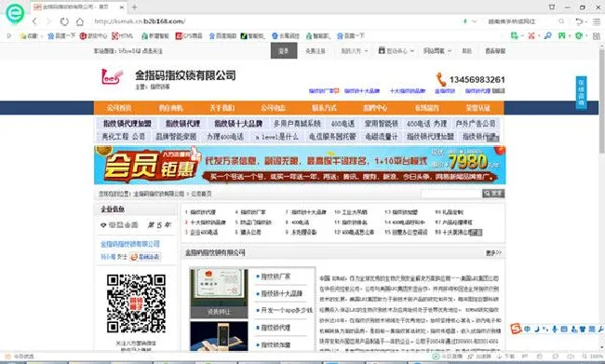Open the HTML bookmark
605x364 pixels.
click(x=122, y=36)
